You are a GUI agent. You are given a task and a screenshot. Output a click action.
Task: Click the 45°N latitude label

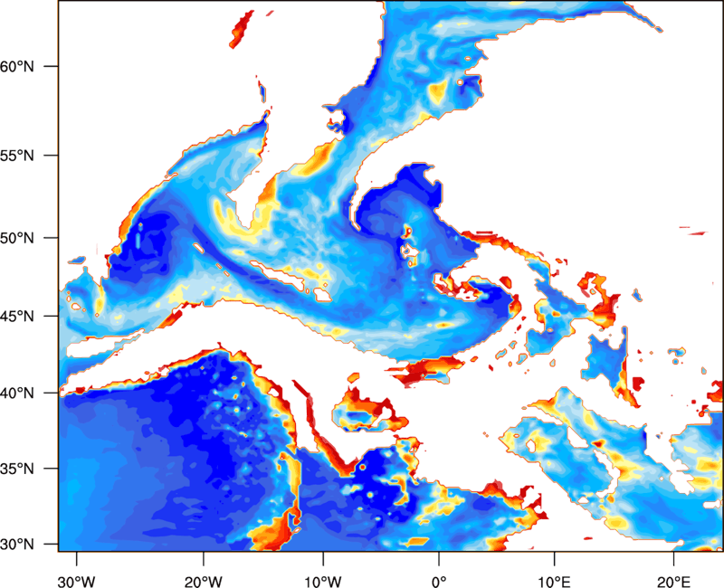click(x=17, y=316)
